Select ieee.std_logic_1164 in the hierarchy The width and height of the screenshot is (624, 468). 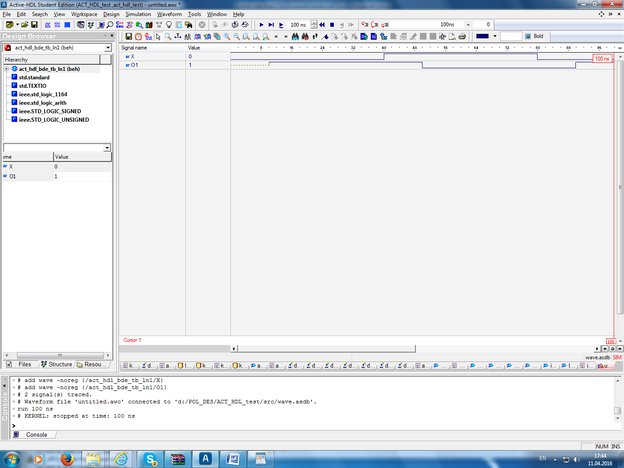point(43,94)
